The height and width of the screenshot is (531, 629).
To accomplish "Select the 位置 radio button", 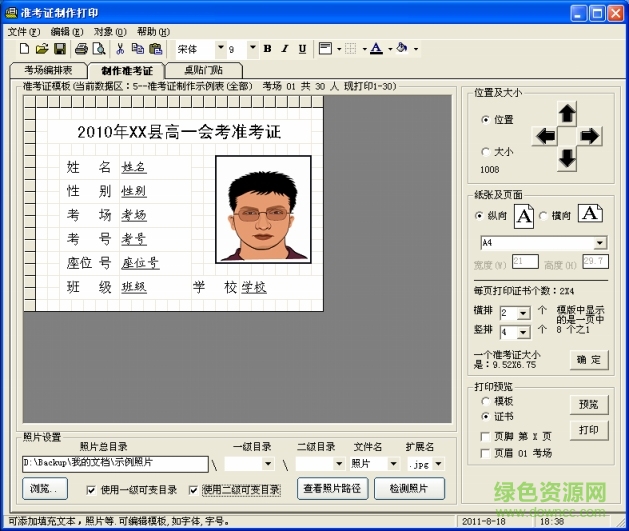I will click(x=485, y=120).
